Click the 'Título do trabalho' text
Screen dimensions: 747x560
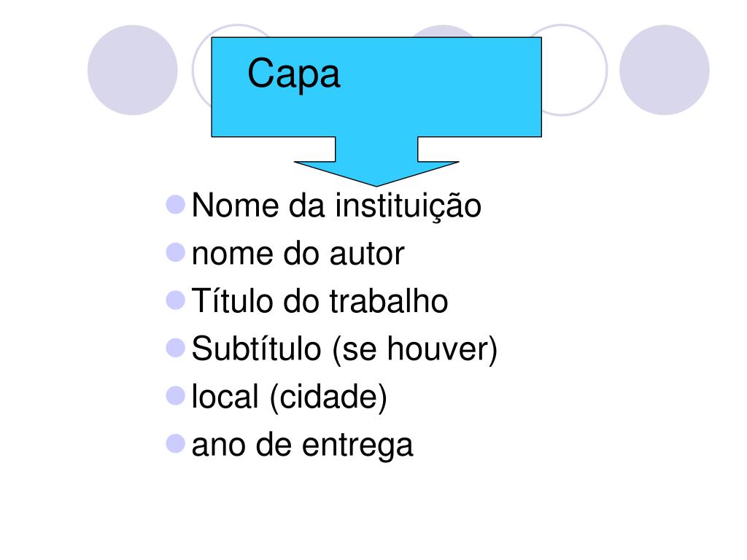click(320, 301)
